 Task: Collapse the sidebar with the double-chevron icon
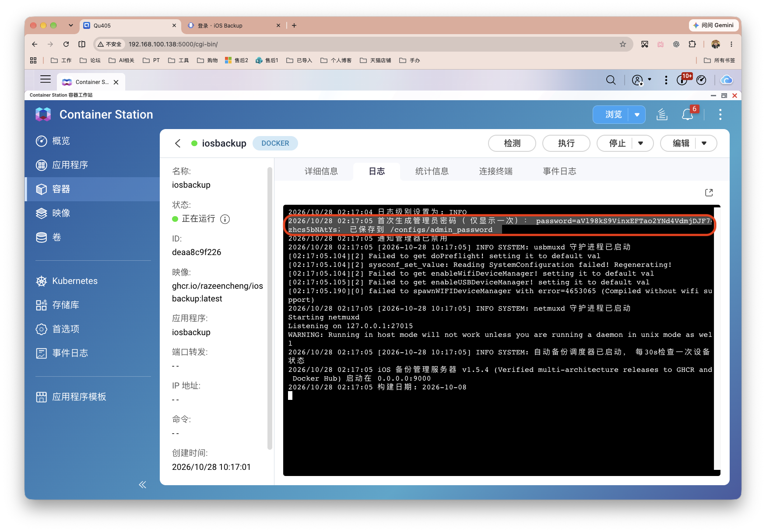click(143, 485)
